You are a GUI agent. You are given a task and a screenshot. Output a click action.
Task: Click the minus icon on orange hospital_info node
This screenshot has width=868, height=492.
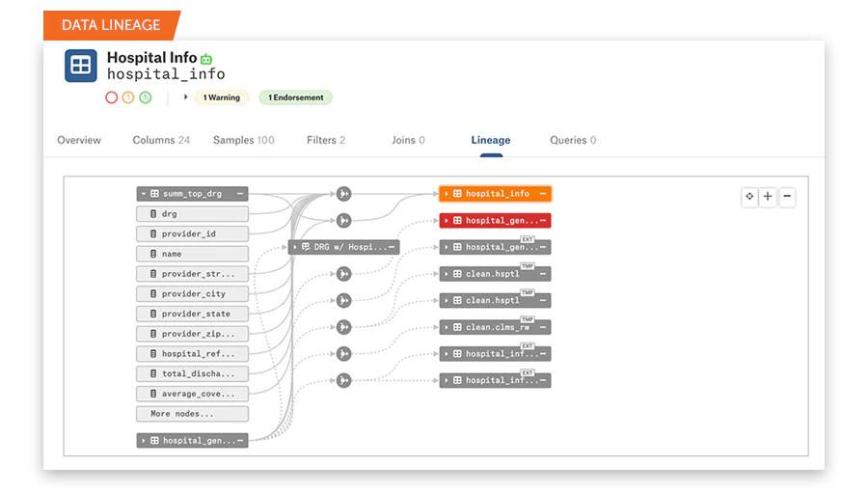(x=543, y=194)
